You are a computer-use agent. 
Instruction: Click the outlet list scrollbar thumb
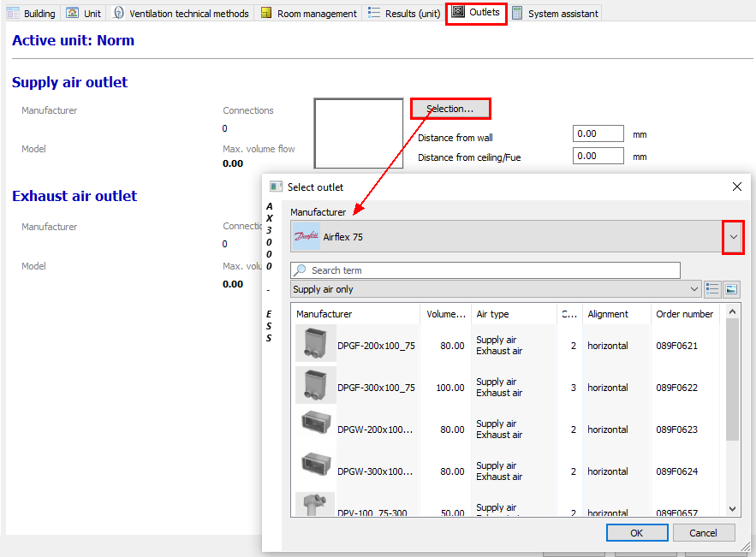pos(732,379)
